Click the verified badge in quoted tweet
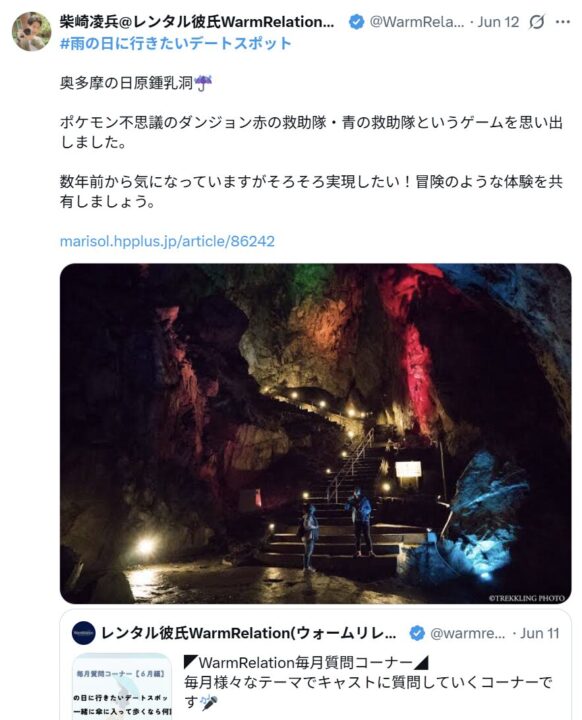Viewport: 582px width, 720px height. (x=417, y=633)
